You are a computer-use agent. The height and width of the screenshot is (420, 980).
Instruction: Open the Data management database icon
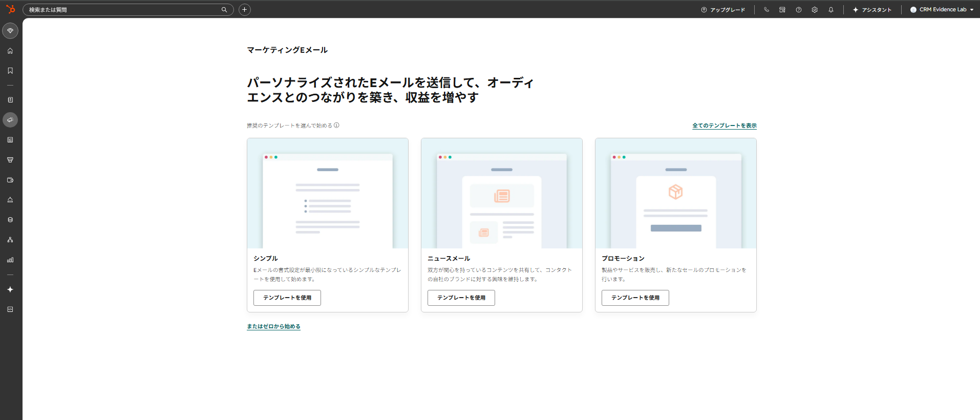tap(10, 220)
